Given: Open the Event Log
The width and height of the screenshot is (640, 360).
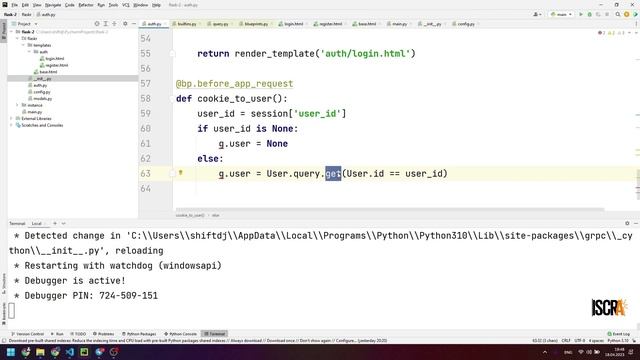Looking at the screenshot, I should (x=618, y=334).
